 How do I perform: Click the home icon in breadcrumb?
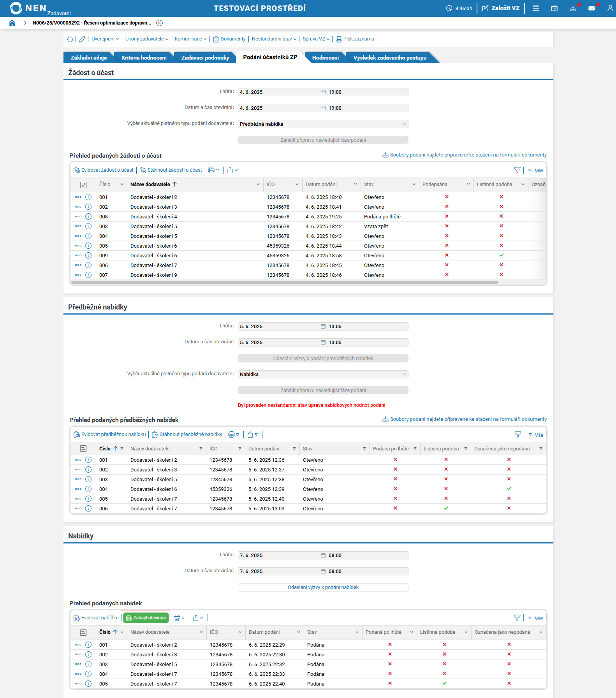pos(12,23)
